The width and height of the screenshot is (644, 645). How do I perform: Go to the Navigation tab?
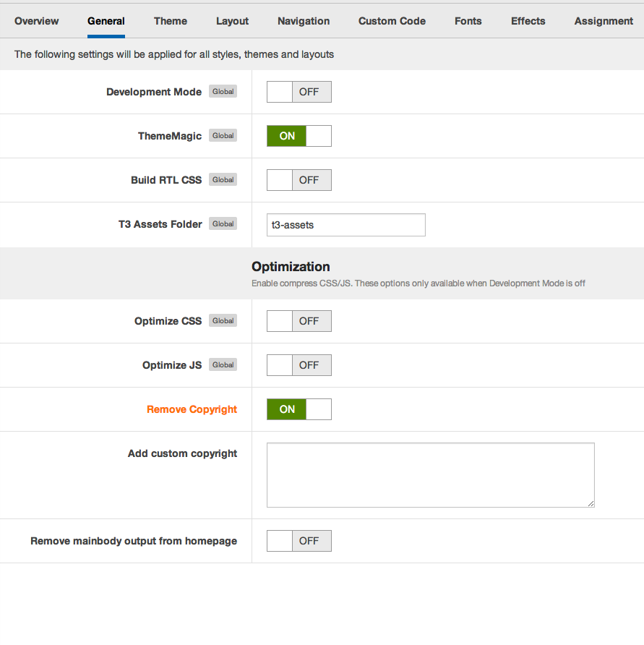(304, 21)
